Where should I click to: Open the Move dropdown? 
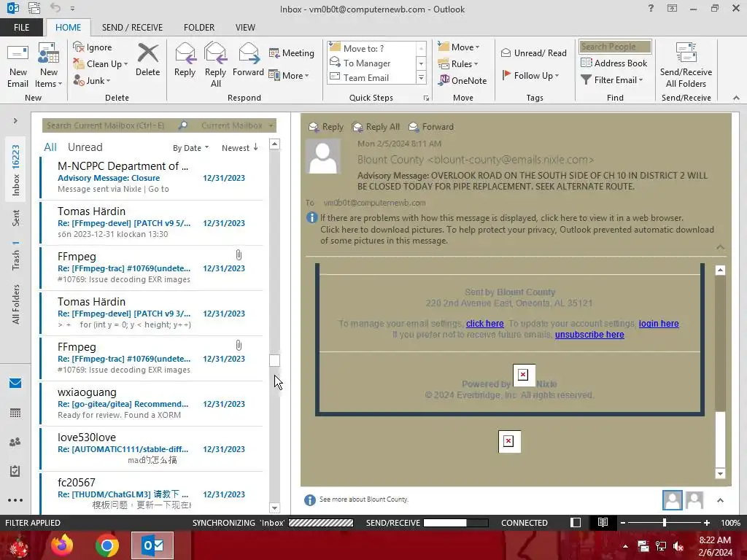coord(459,47)
